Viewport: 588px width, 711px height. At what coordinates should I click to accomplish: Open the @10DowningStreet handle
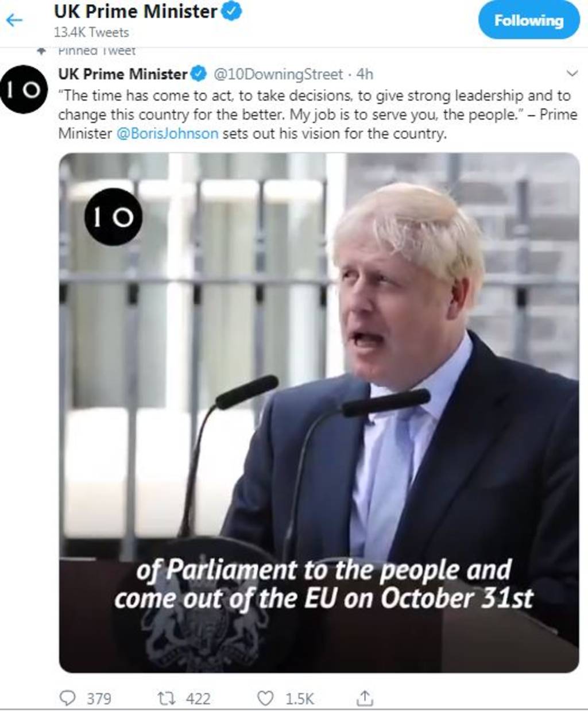[278, 74]
